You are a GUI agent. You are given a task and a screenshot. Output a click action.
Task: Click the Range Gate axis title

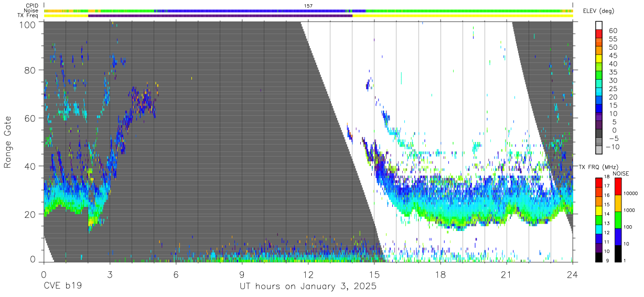coord(8,142)
